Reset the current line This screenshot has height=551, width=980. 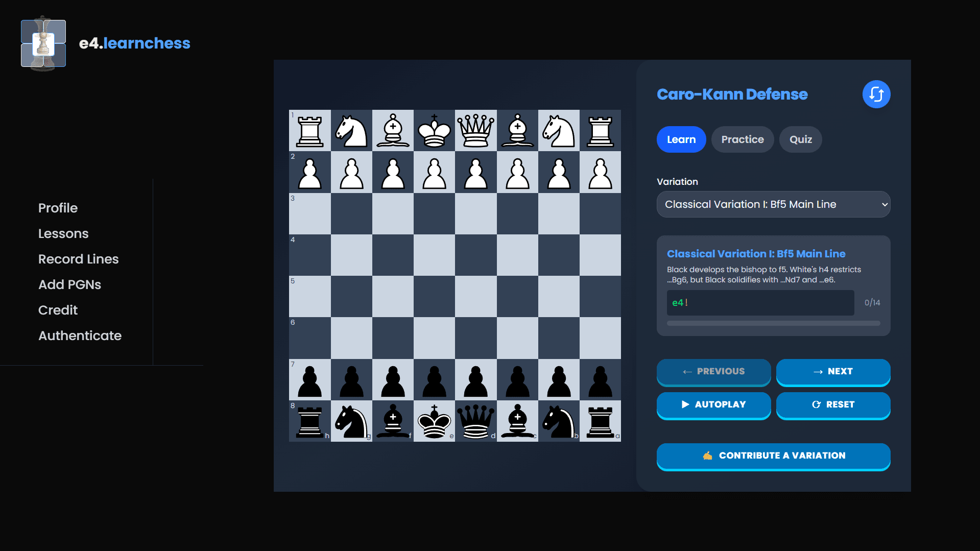[x=832, y=405]
